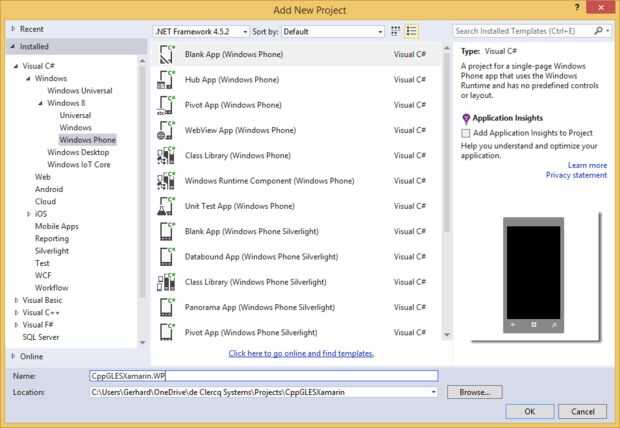Select the Windows Runtime Component icon
Screen dimensions: 620x428
click(x=166, y=181)
